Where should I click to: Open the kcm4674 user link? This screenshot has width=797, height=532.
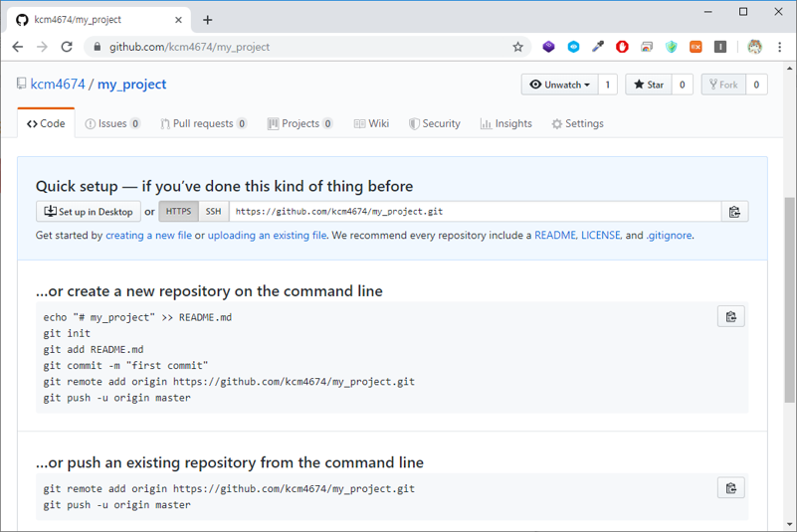(x=58, y=84)
